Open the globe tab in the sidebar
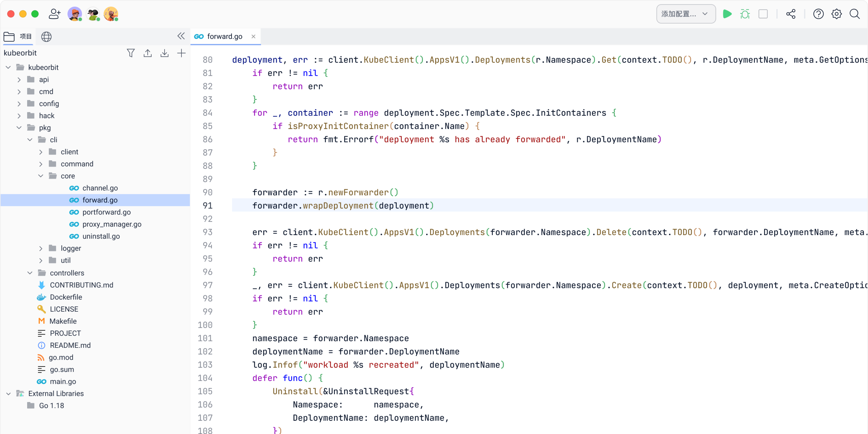This screenshot has height=434, width=868. coord(46,36)
